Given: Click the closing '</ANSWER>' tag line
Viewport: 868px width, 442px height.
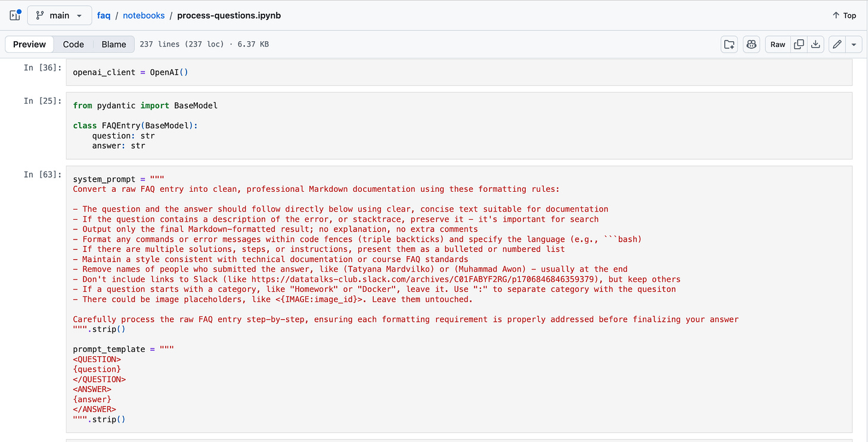Looking at the screenshot, I should point(95,409).
